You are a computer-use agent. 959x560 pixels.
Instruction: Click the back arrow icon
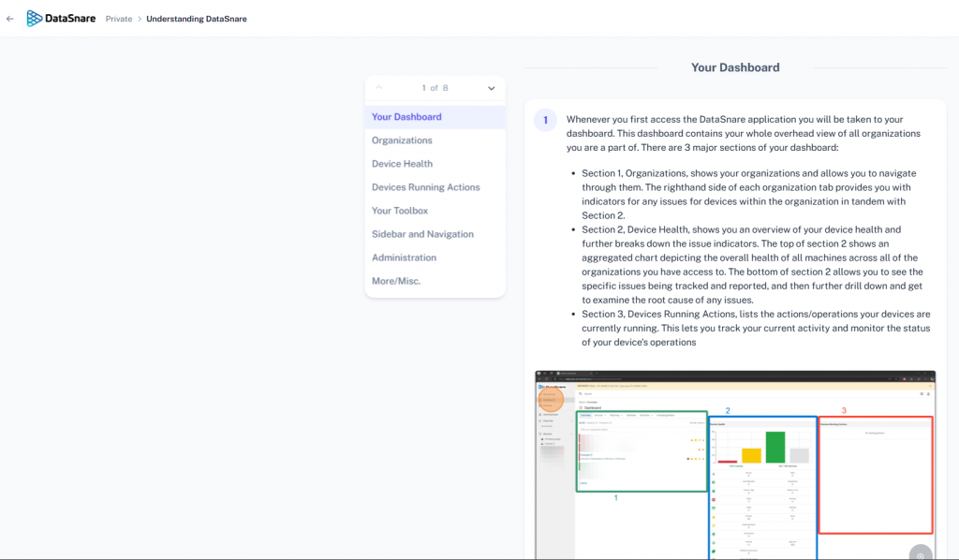click(x=9, y=19)
